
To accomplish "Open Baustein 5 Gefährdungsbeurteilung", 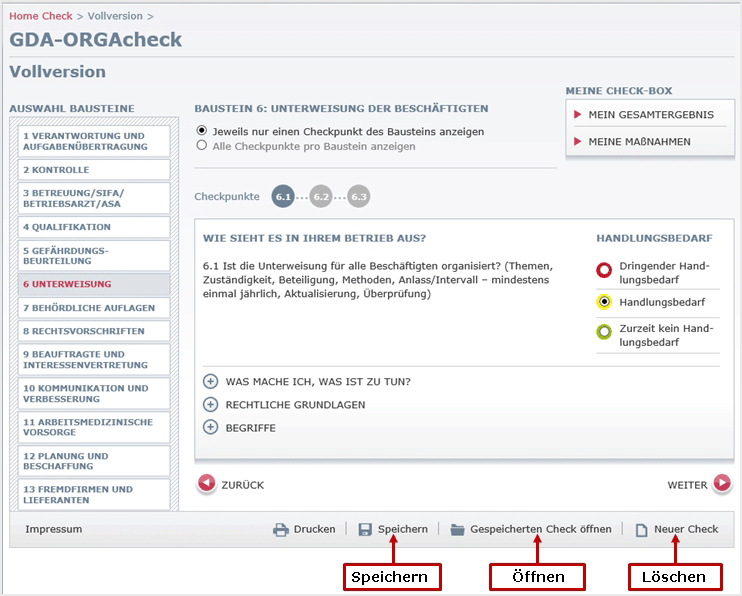I will (94, 256).
